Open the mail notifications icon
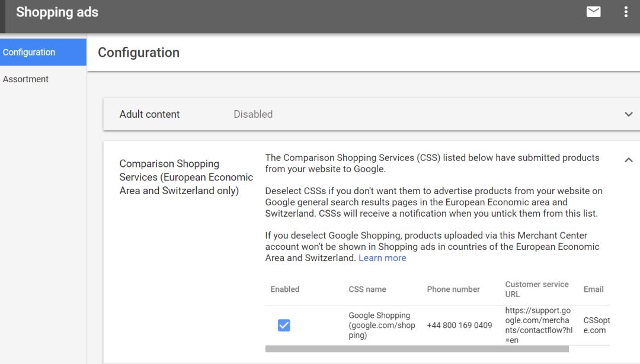 593,12
